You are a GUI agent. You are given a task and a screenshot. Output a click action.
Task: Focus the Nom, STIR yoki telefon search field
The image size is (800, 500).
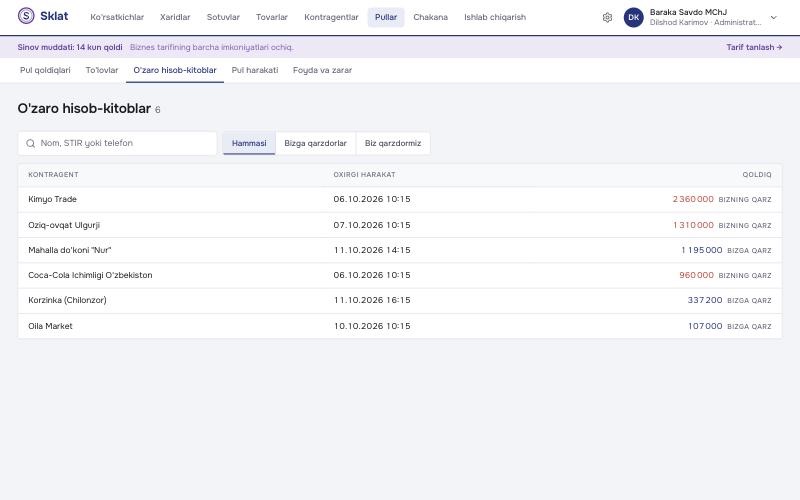117,143
